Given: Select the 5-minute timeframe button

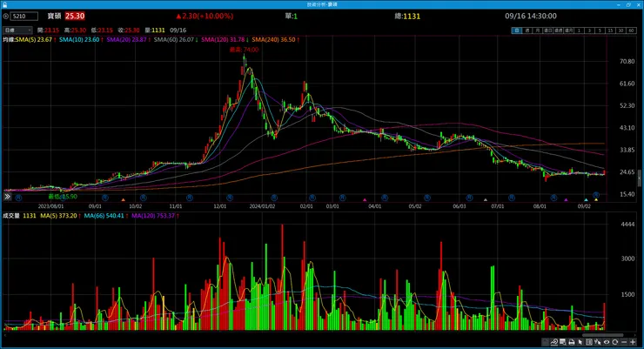Looking at the screenshot, I should click(x=600, y=30).
